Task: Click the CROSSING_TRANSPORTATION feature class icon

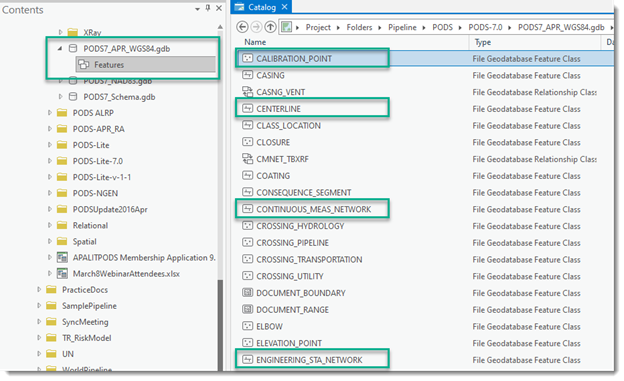Action: click(x=248, y=259)
